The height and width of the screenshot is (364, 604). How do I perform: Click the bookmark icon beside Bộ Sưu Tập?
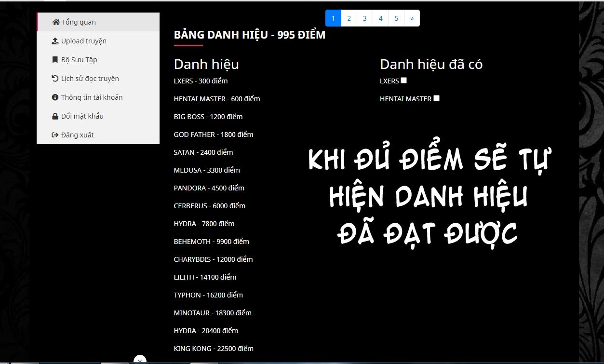click(x=55, y=60)
